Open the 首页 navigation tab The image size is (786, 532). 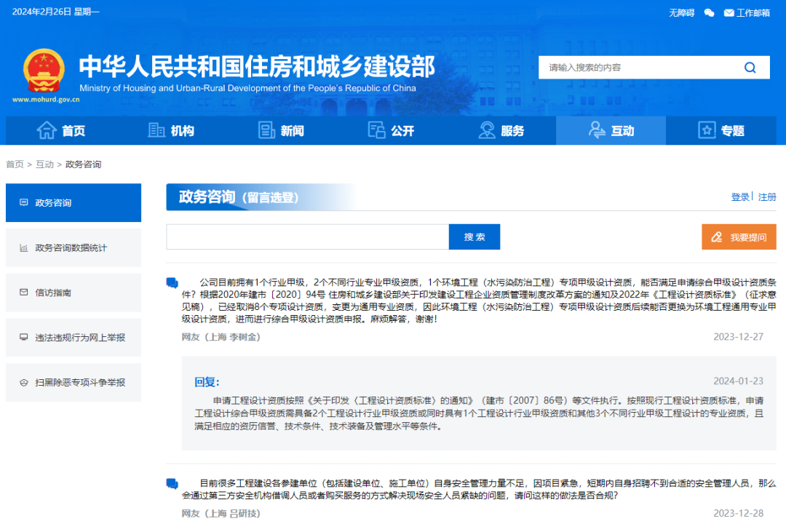coord(60,130)
